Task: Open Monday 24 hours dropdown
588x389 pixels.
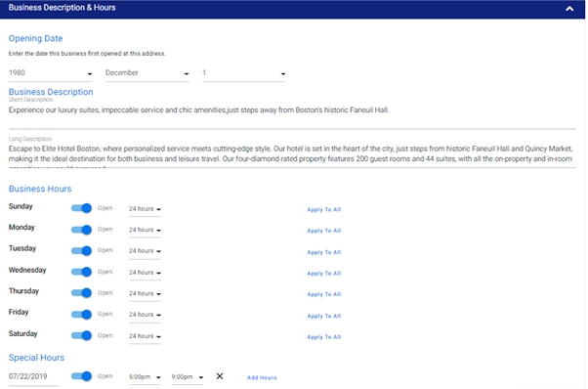Action: point(145,230)
